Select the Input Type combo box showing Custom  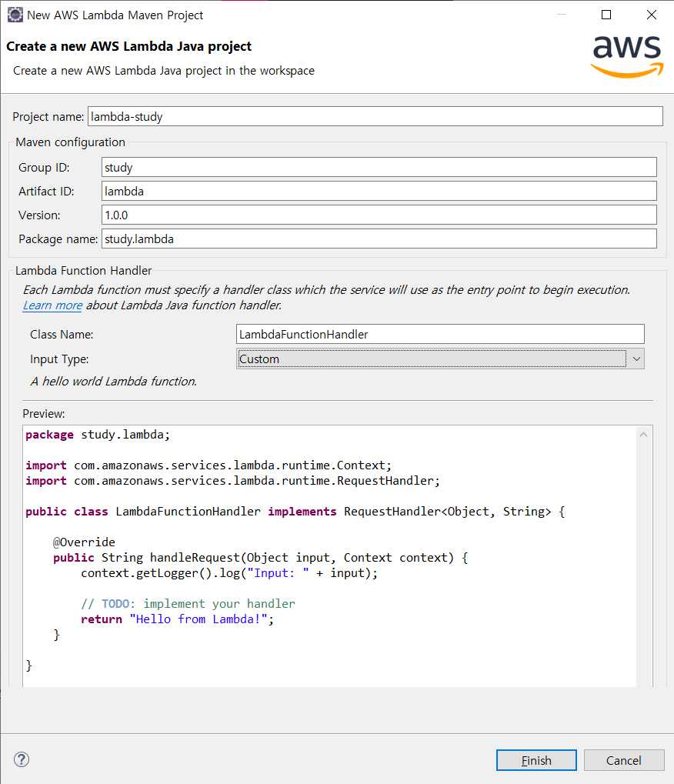point(440,359)
